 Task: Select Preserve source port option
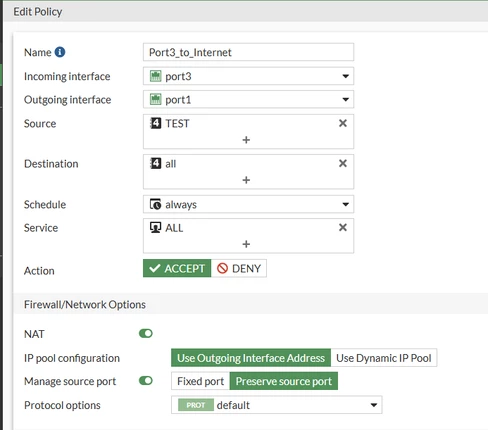click(x=284, y=381)
